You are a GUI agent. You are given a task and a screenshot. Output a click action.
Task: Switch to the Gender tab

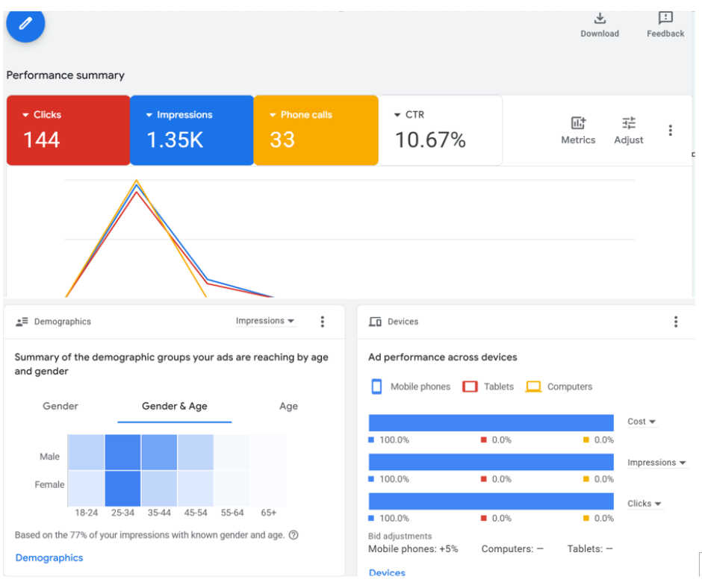[60, 407]
